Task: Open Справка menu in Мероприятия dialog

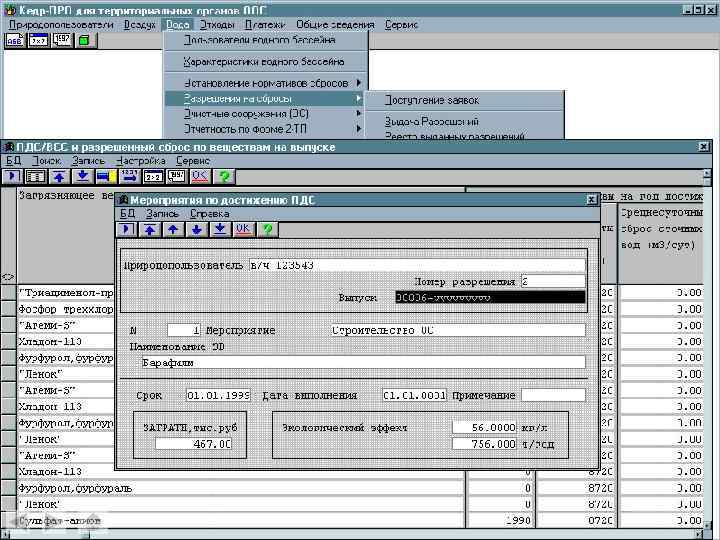Action: click(x=209, y=214)
